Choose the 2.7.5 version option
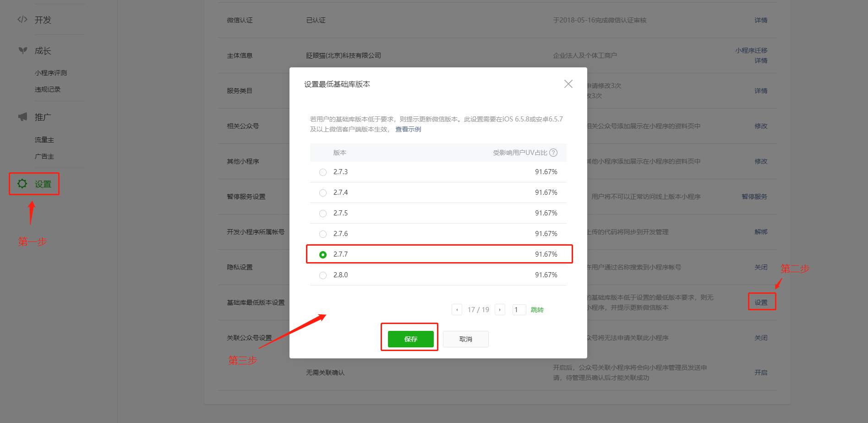The image size is (868, 423). [x=323, y=214]
